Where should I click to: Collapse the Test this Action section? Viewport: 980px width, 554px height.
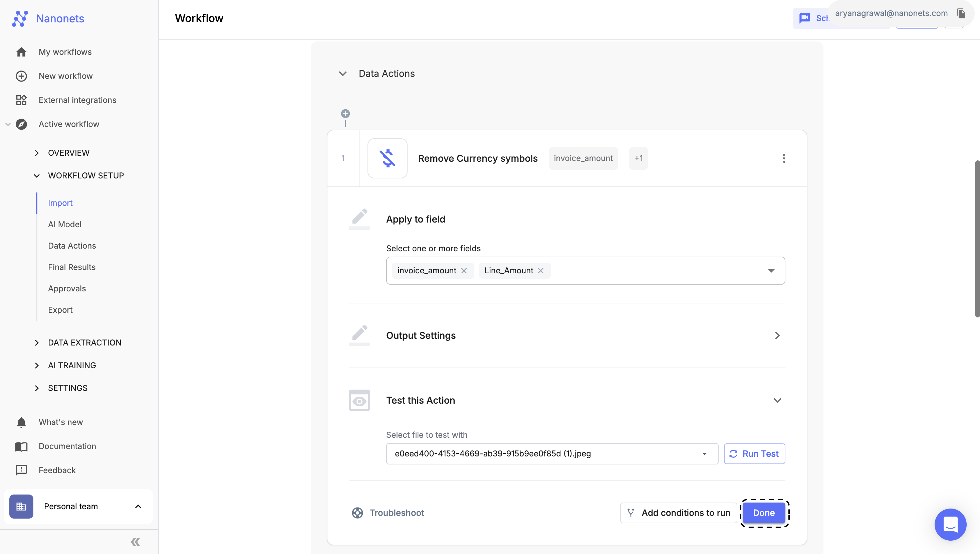tap(777, 400)
